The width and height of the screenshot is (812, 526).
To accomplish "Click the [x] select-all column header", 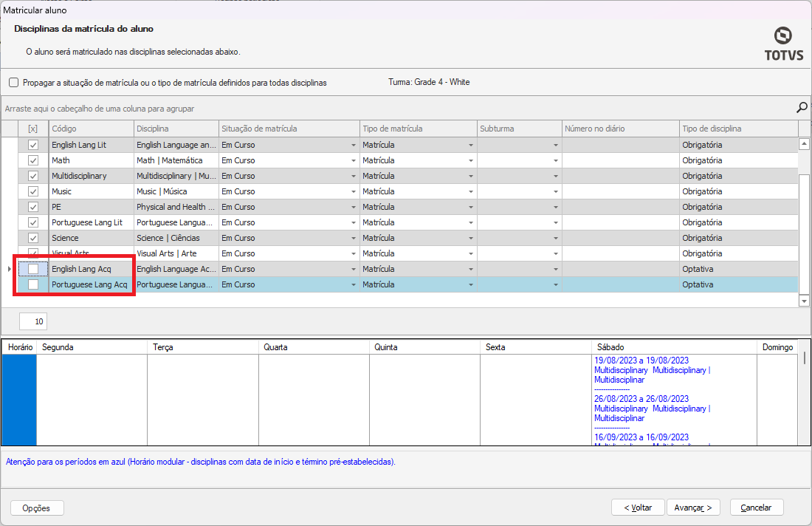I will pyautogui.click(x=33, y=129).
